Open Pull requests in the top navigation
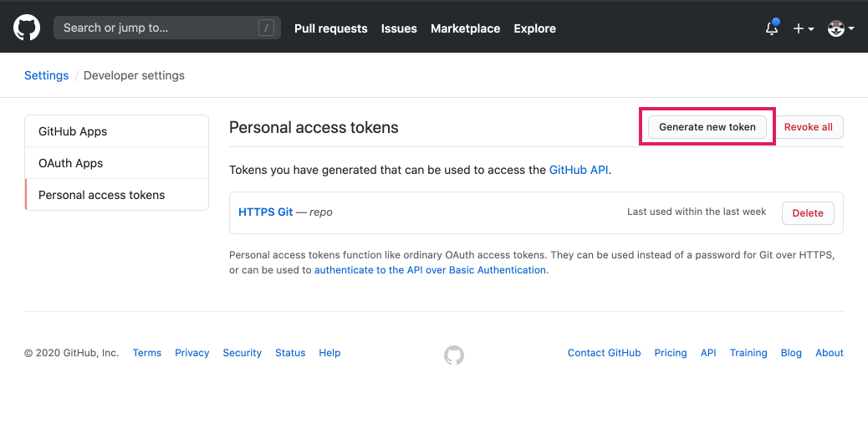Image resolution: width=868 pixels, height=424 pixels. click(x=331, y=28)
